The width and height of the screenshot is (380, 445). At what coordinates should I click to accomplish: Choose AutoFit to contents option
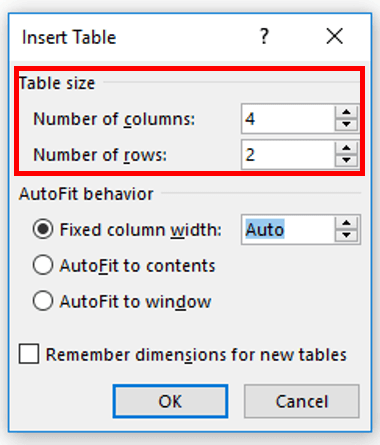pyautogui.click(x=43, y=265)
